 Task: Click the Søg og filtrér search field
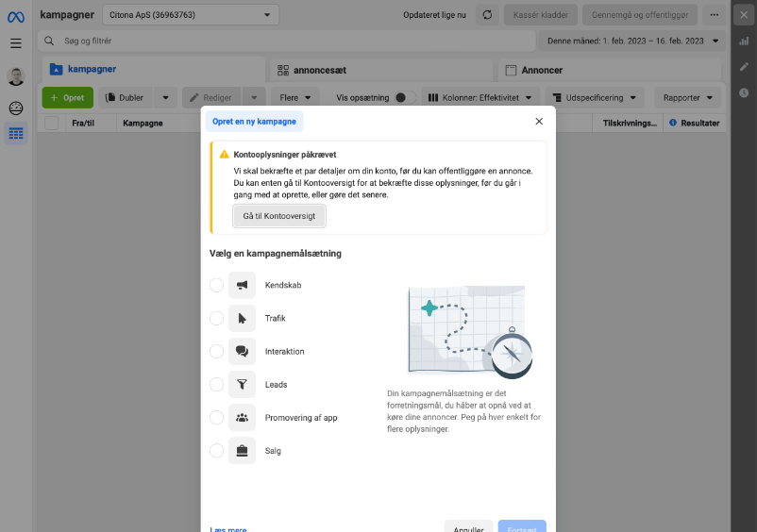pos(283,42)
